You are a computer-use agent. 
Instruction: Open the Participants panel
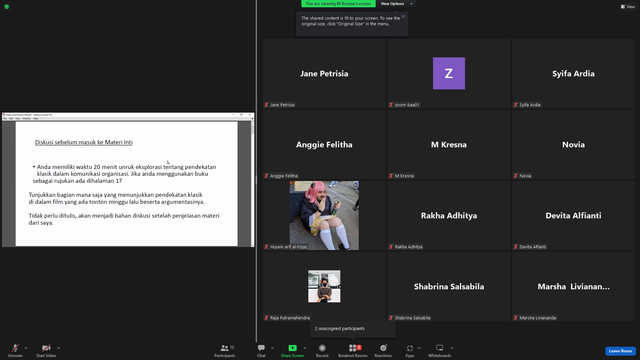coord(224,350)
